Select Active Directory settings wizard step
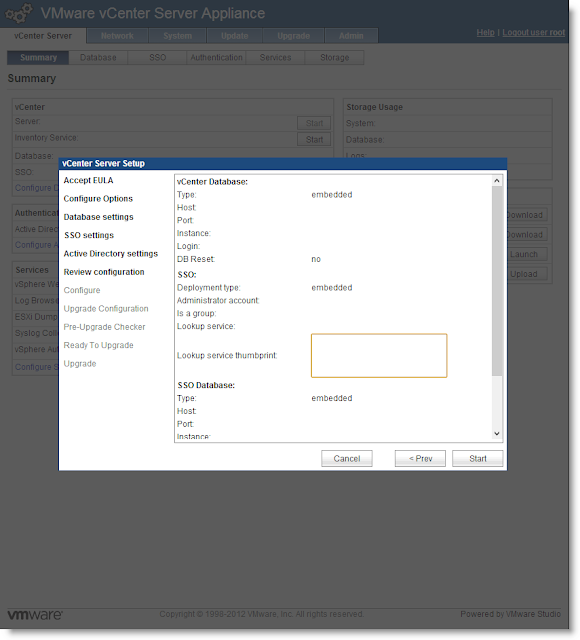This screenshot has width=580, height=640. (x=111, y=254)
